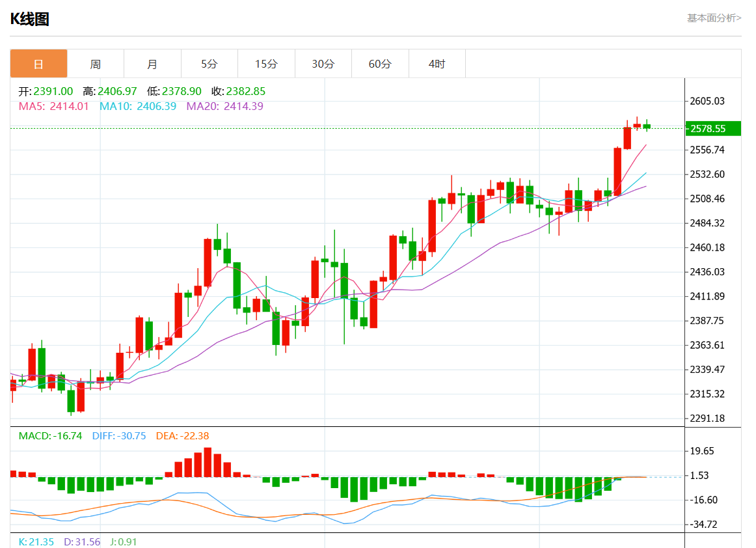The width and height of the screenshot is (756, 548).
Task: Open the 基本面分析 link
Action: point(714,18)
